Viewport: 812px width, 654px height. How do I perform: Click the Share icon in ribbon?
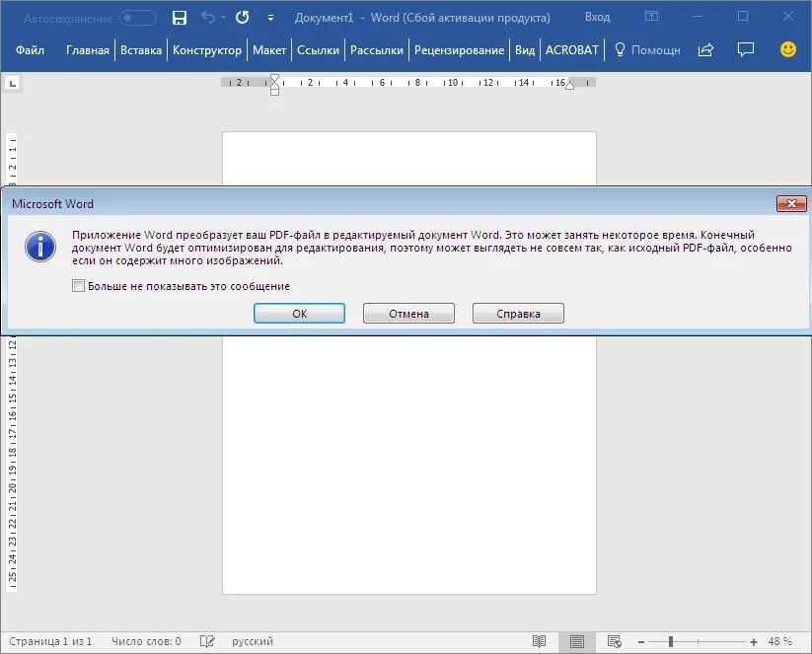tap(705, 49)
